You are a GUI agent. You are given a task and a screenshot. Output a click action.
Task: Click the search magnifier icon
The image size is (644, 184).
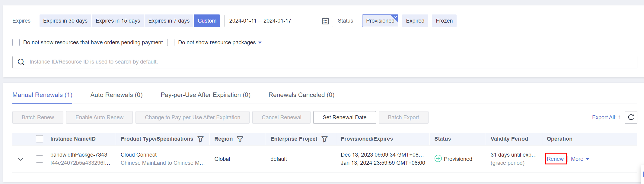[x=21, y=62]
